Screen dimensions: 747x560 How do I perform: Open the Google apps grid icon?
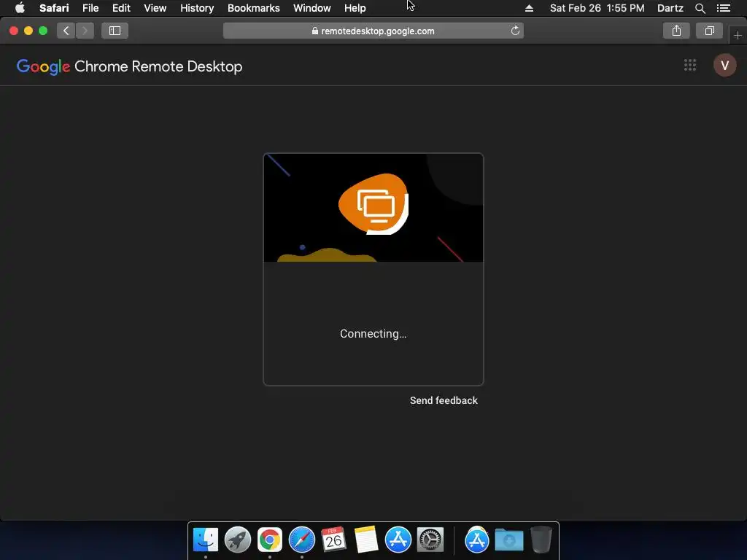tap(690, 65)
